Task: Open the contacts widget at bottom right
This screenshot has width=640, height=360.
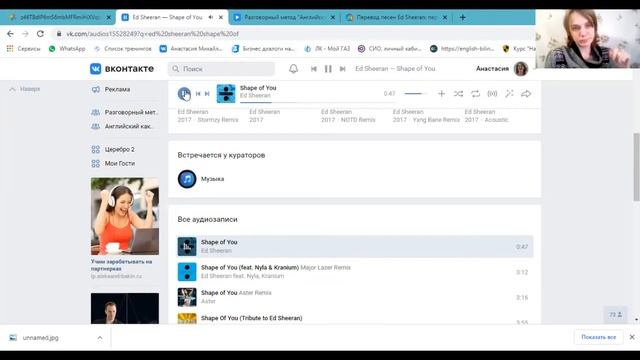Action: point(615,315)
